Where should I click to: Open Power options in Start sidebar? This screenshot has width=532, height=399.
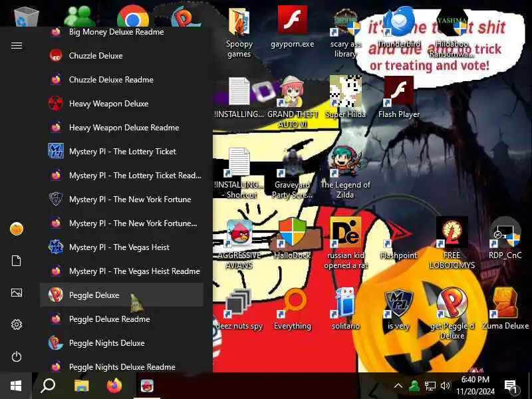pyautogui.click(x=16, y=356)
